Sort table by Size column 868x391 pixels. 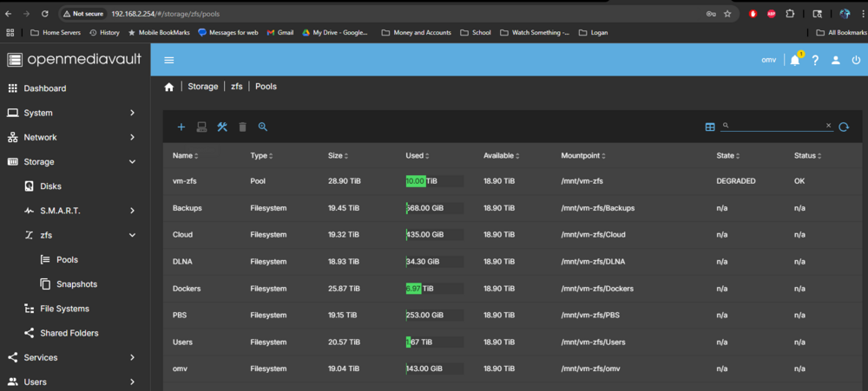339,156
